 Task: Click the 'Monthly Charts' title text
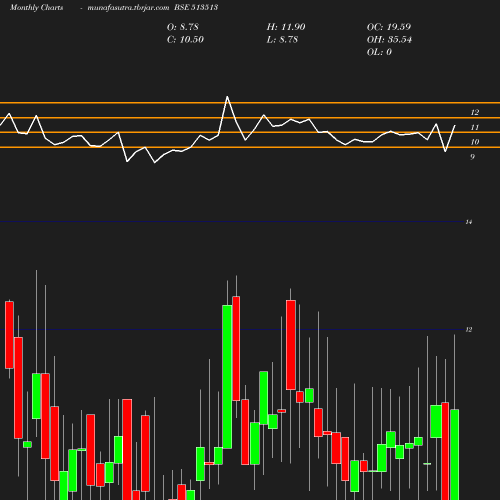(x=37, y=8)
